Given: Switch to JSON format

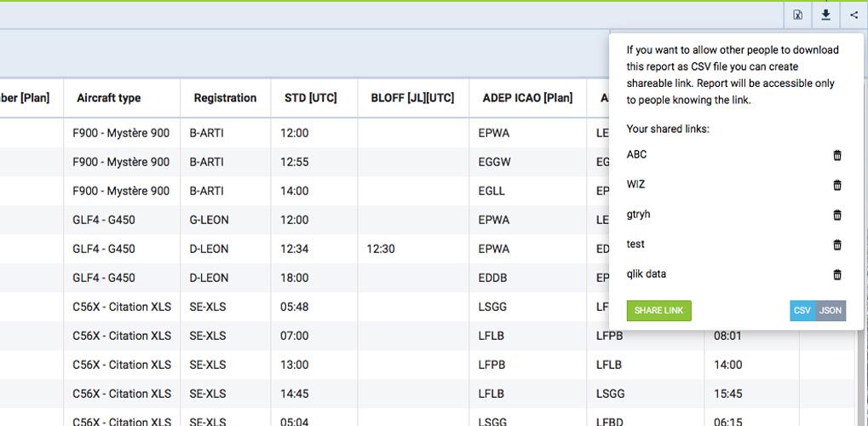Looking at the screenshot, I should tap(831, 311).
